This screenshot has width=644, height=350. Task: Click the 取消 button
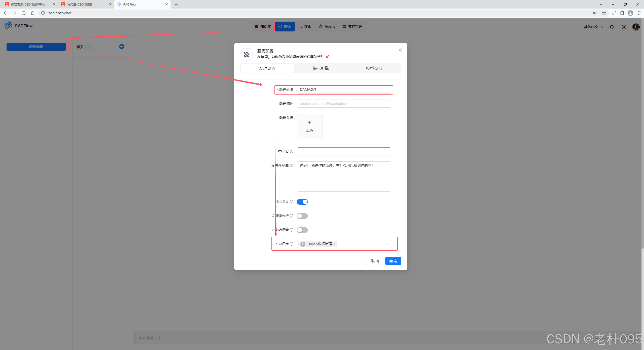click(x=375, y=261)
